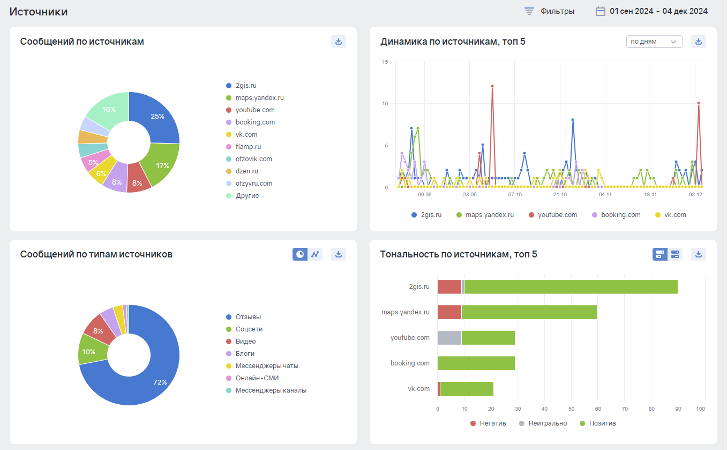Download the 'Сообщений по источникам' chart
Viewport: 728px width, 450px height.
338,41
